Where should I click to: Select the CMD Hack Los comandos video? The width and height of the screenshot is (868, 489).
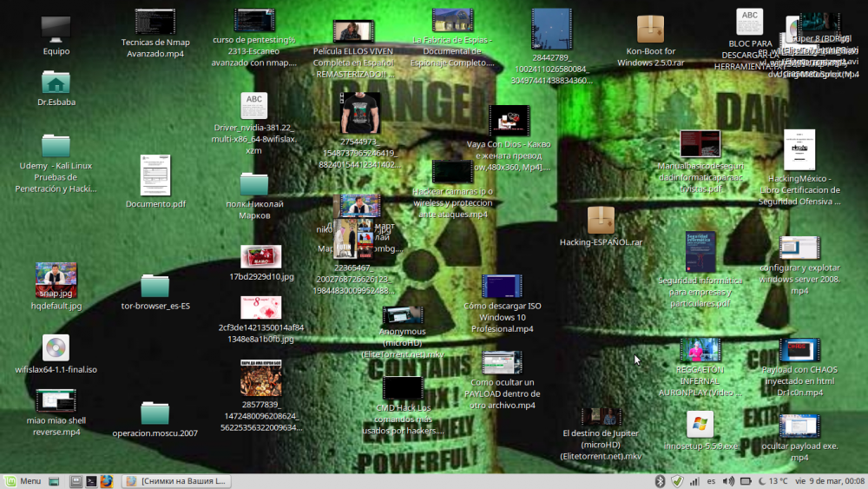[403, 387]
